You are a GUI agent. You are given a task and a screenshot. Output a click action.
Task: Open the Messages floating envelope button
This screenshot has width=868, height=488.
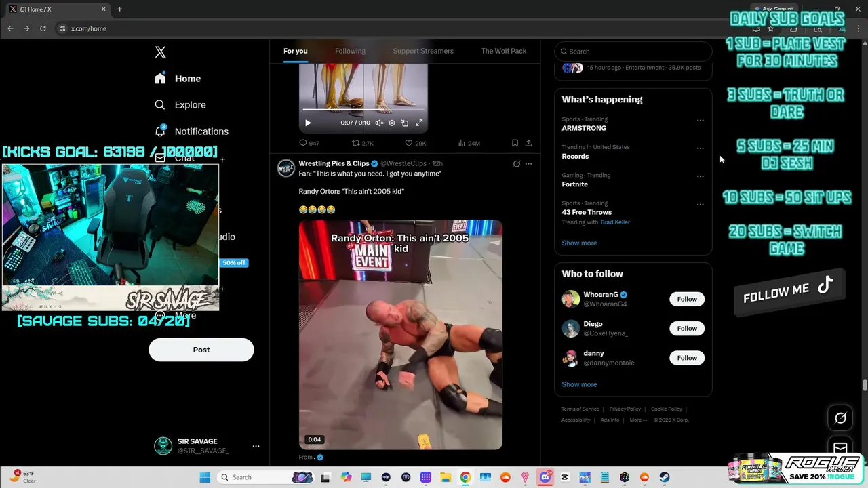point(840,448)
